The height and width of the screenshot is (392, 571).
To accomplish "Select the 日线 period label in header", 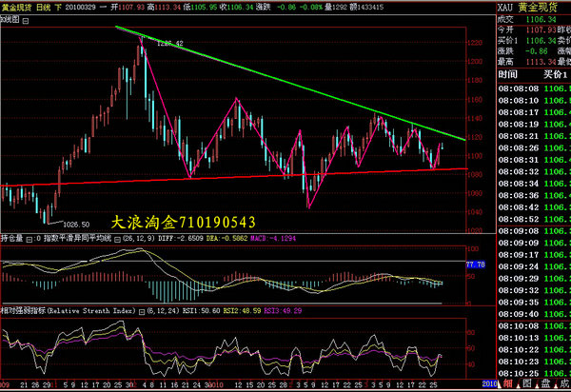I will [x=44, y=8].
